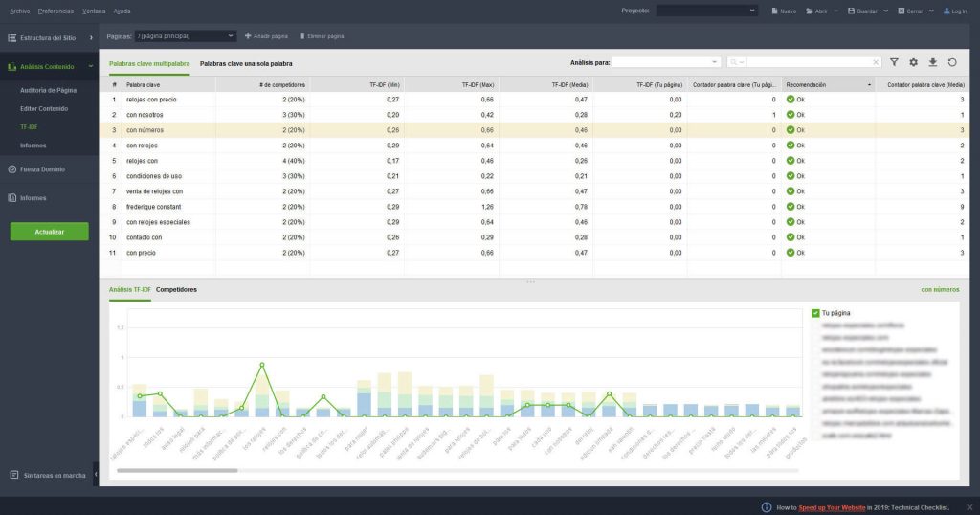
Task: Switch to the Competidores tab
Action: click(176, 290)
